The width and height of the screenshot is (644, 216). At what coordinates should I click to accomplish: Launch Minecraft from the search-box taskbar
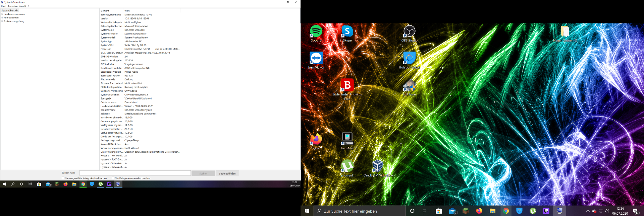tap(466, 211)
